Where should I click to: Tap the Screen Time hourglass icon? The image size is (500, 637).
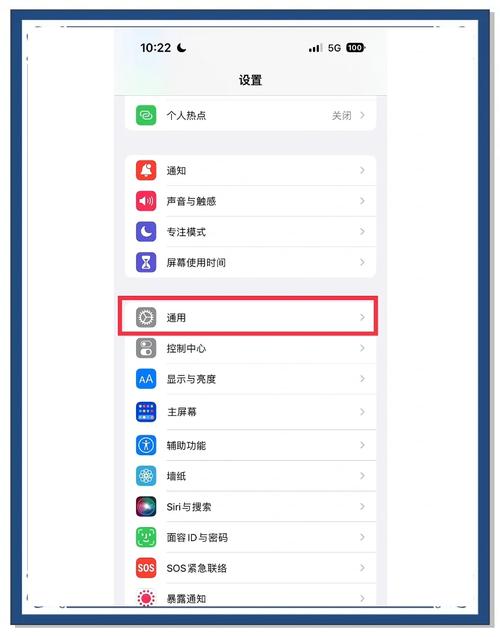tap(146, 262)
